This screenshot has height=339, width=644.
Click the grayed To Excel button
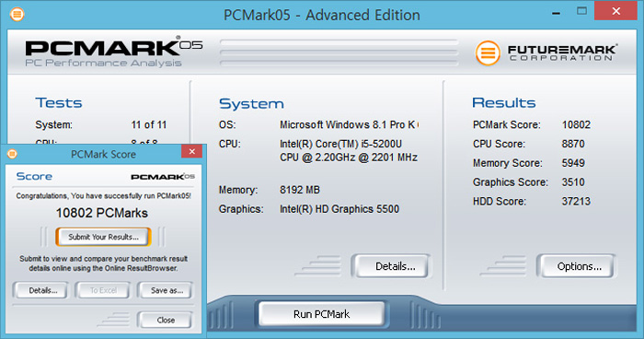(x=103, y=290)
